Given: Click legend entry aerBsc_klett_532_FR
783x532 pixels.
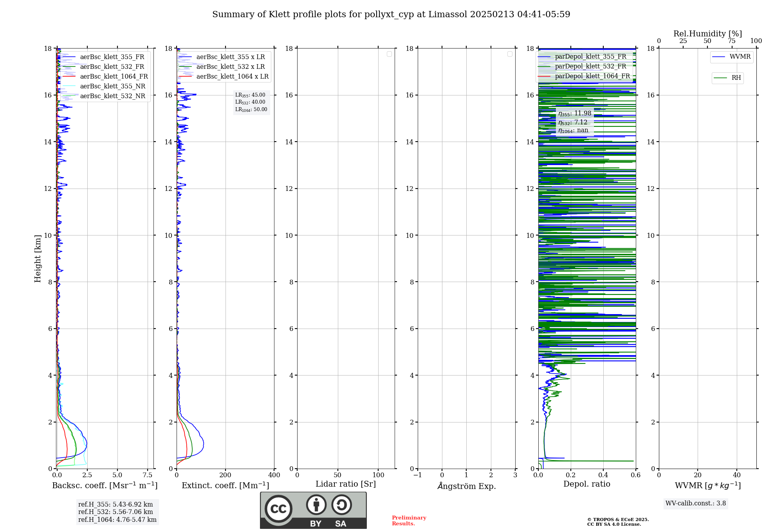Looking at the screenshot, I should point(112,66).
